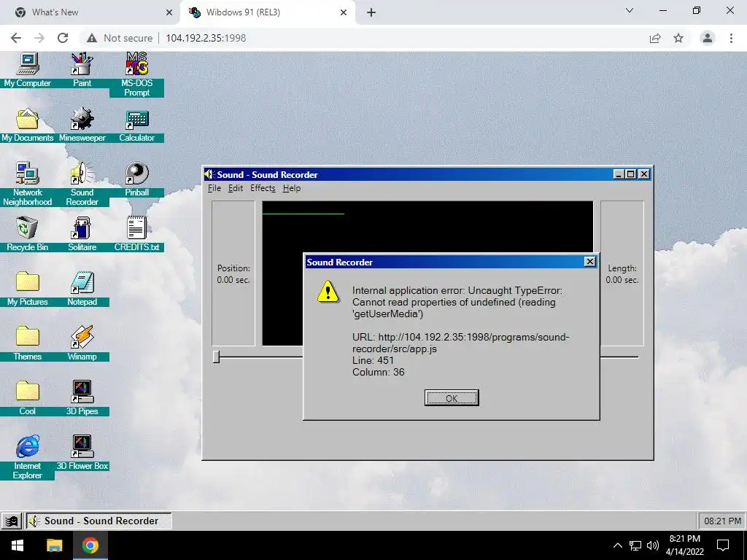Click the Not secure warning
This screenshot has width=747, height=560.
point(120,38)
